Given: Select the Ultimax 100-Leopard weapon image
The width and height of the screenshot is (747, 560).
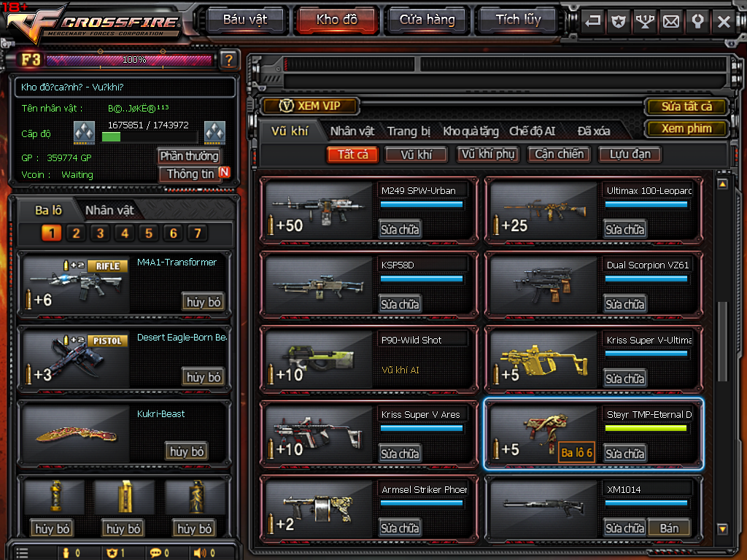Looking at the screenshot, I should coord(543,210).
